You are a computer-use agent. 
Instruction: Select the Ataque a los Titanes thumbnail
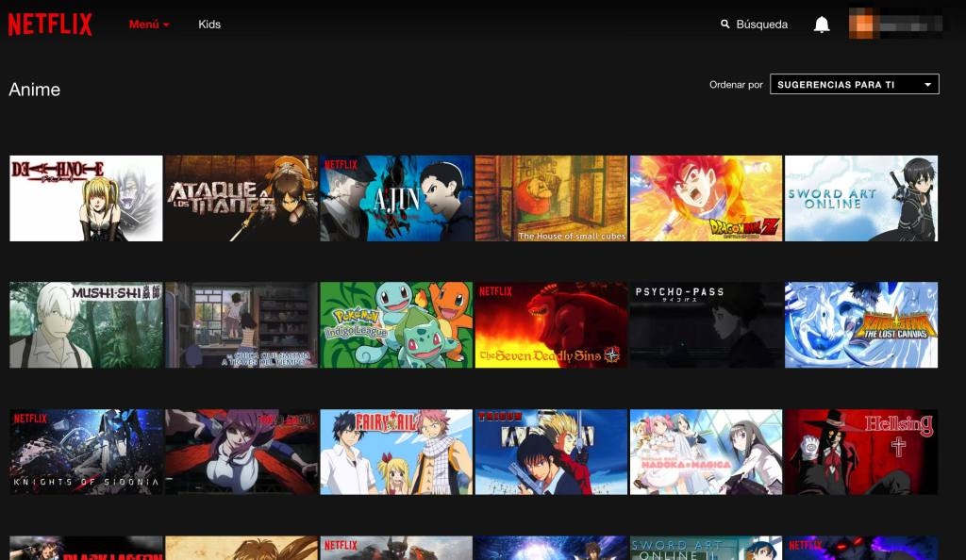241,199
